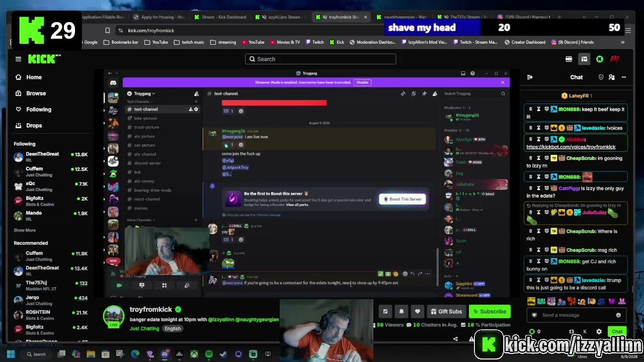The height and width of the screenshot is (362, 644).
Task: Click the green K coin header icon
Action: click(x=600, y=59)
